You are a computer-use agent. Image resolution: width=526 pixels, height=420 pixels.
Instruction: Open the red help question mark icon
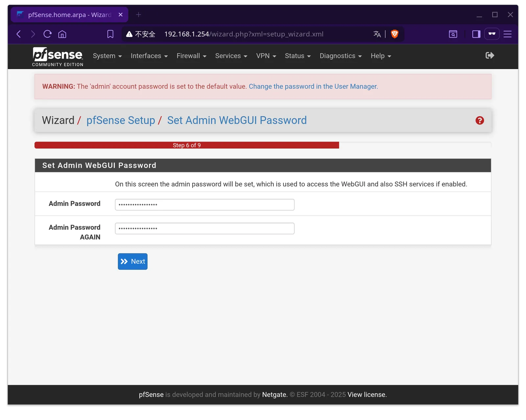[480, 121]
